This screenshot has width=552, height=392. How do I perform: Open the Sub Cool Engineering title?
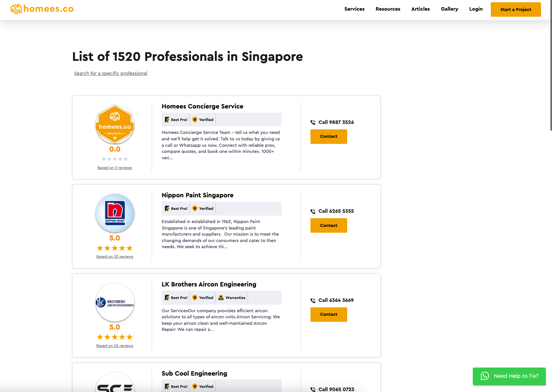click(x=194, y=373)
